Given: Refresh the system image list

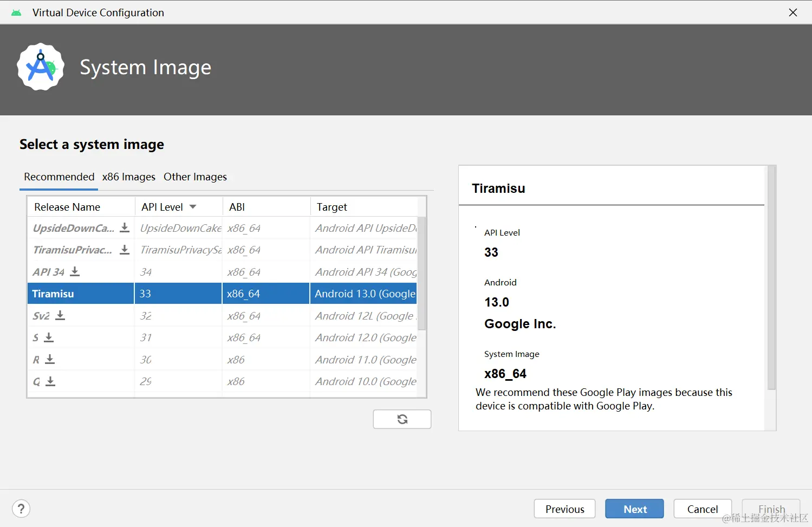Looking at the screenshot, I should click(402, 419).
